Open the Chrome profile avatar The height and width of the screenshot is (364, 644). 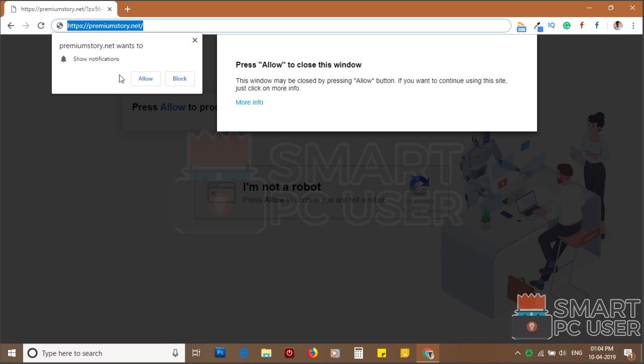(617, 25)
